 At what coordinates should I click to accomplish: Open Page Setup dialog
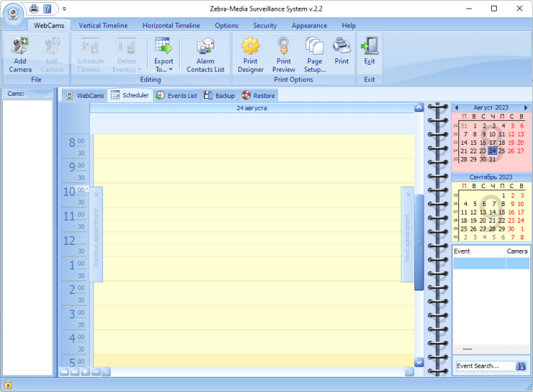315,55
